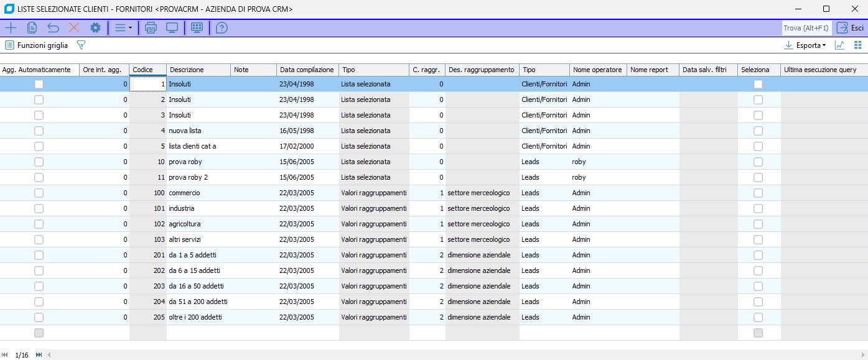
Task: Click the plus icon to add new record
Action: pyautogui.click(x=11, y=27)
